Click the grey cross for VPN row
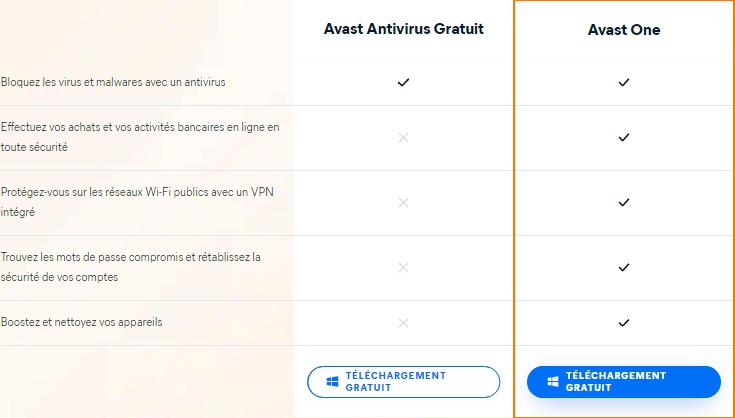735x418 pixels. click(x=403, y=202)
